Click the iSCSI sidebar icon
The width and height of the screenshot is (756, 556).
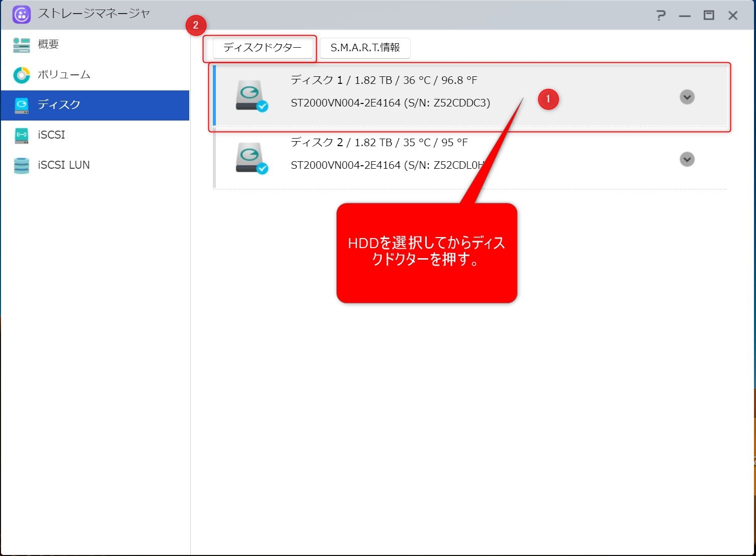pos(21,135)
